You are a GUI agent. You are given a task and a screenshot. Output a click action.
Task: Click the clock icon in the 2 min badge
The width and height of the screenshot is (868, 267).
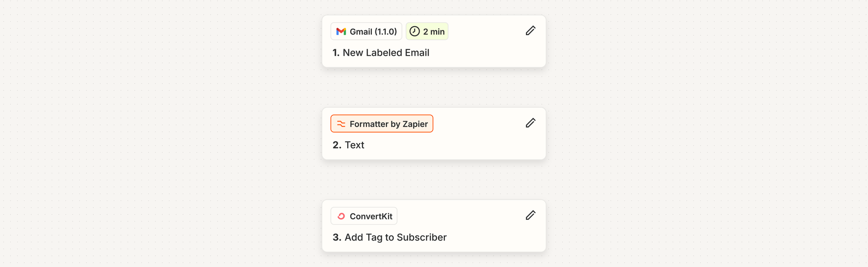tap(415, 31)
